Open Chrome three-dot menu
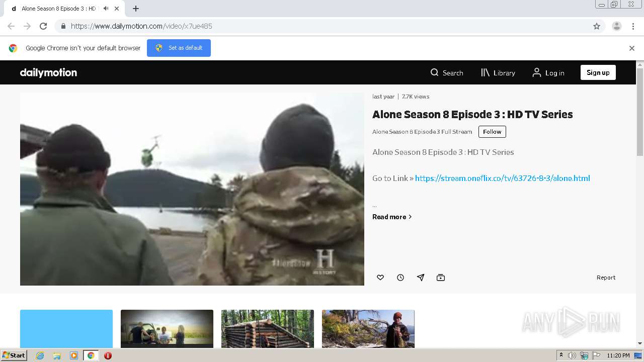Screen dimensions: 644x362 pos(633,26)
